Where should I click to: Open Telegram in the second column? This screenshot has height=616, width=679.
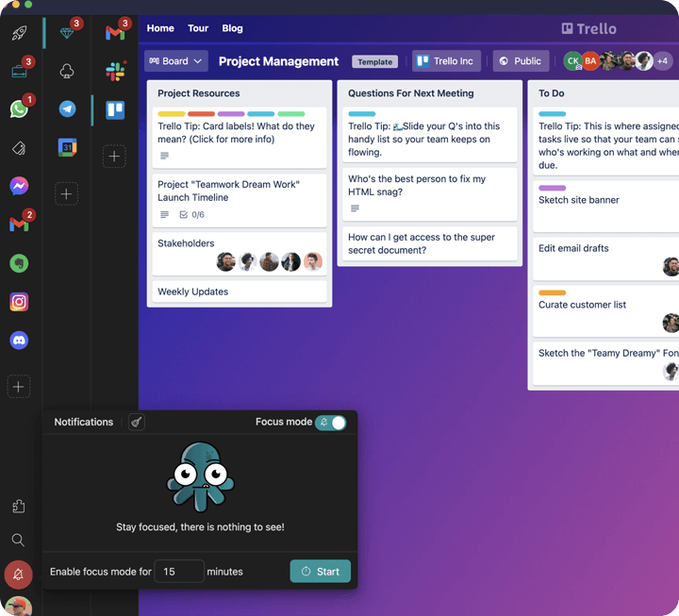tap(67, 108)
